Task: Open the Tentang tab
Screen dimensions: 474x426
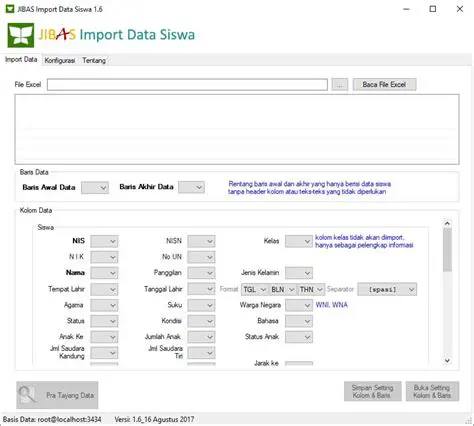Action: click(94, 60)
